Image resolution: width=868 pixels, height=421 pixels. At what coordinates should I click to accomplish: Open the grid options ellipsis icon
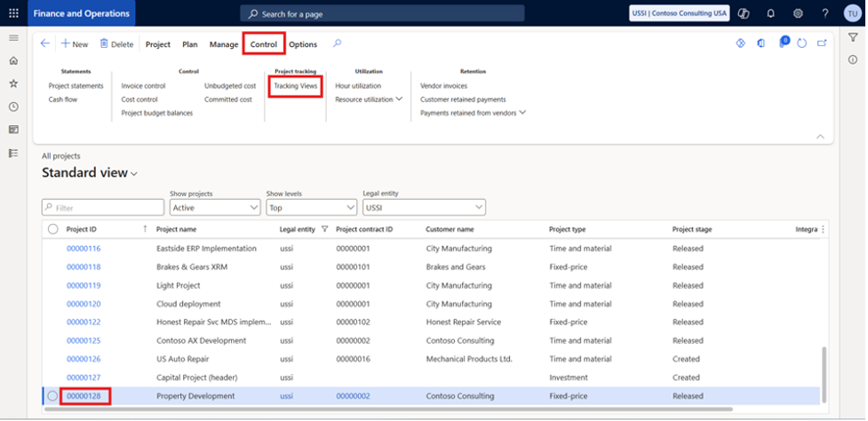823,229
